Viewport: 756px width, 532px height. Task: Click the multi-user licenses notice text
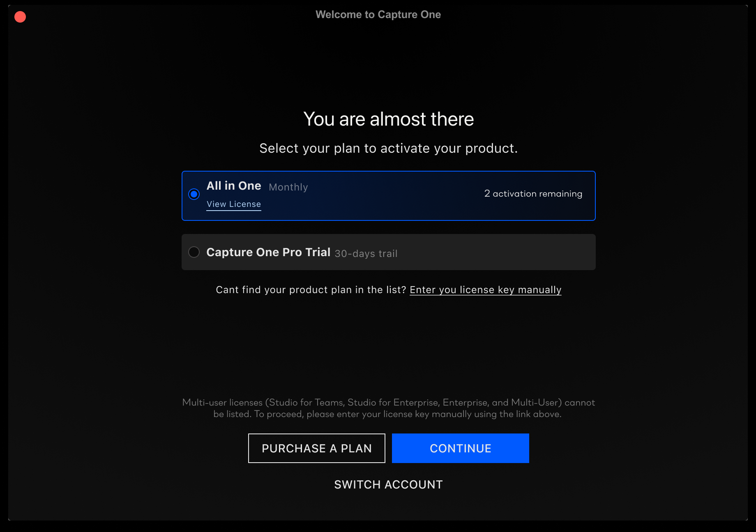(389, 408)
